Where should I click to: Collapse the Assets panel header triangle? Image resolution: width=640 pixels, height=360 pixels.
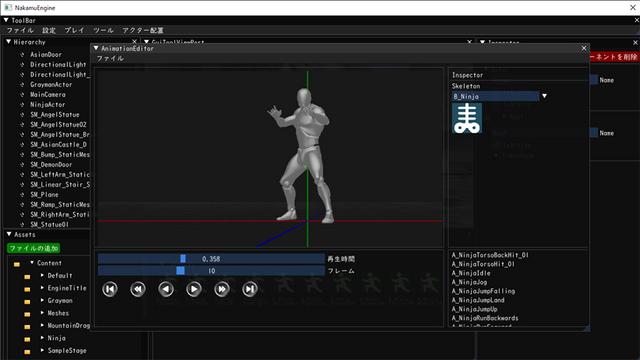click(x=9, y=234)
